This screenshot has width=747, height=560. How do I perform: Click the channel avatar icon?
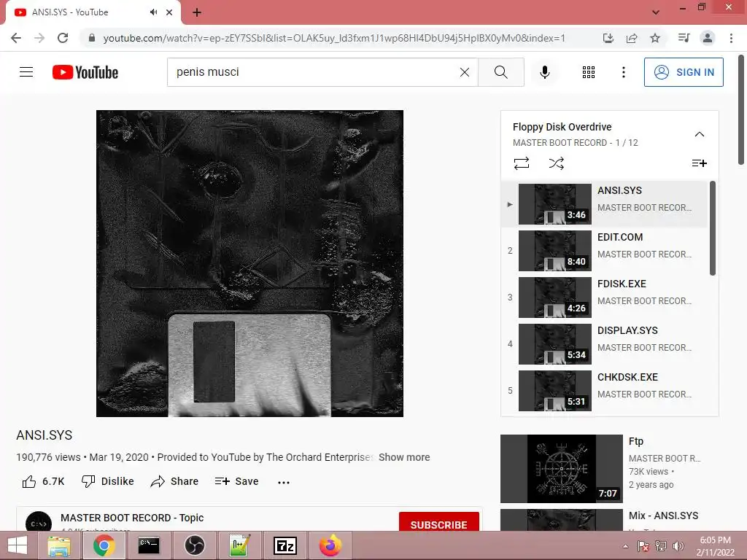(x=39, y=521)
